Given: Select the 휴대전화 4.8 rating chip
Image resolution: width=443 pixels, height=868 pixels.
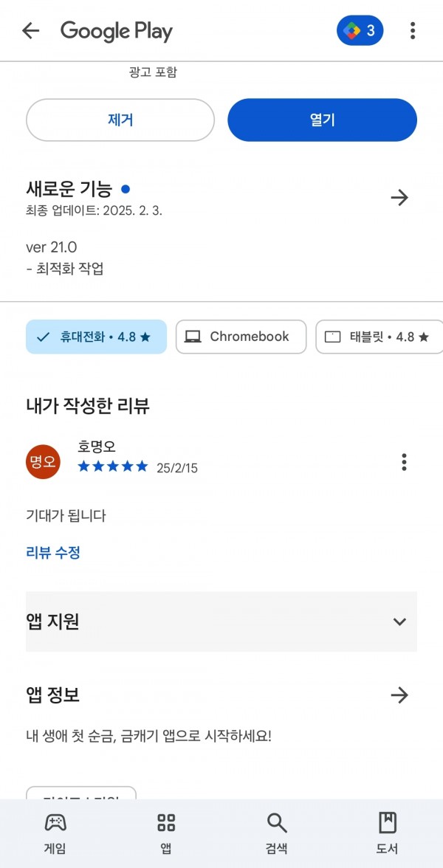Looking at the screenshot, I should point(96,337).
